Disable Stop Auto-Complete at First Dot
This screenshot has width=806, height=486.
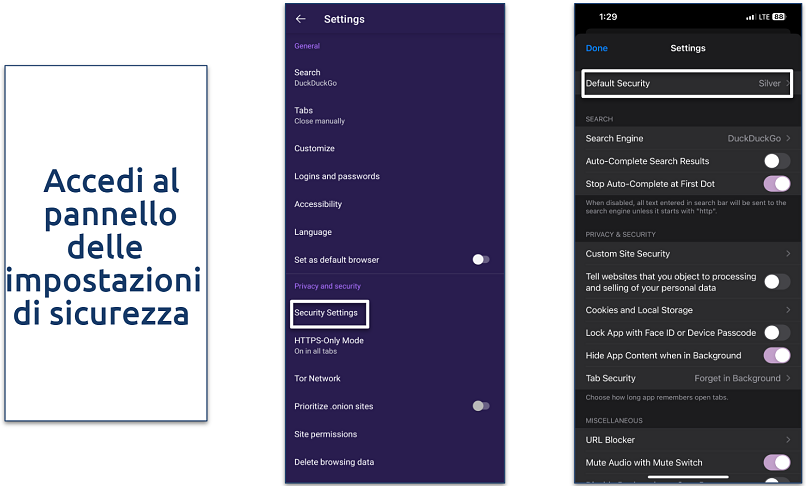(776, 184)
